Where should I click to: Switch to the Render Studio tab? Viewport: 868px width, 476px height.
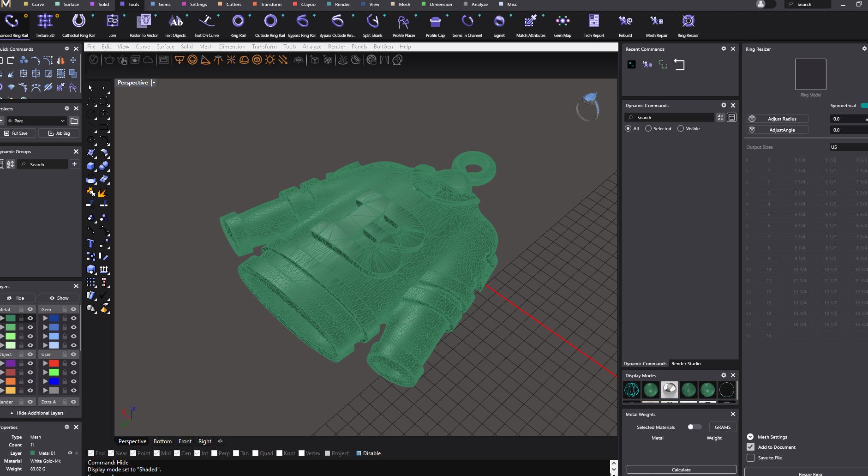pos(686,363)
